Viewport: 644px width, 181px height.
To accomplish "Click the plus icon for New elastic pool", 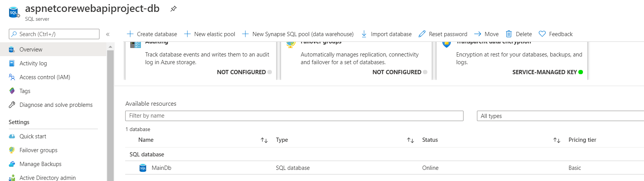I will 187,34.
